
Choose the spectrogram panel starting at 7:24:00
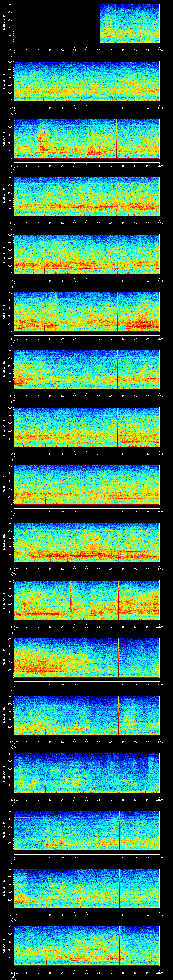click(x=87, y=888)
